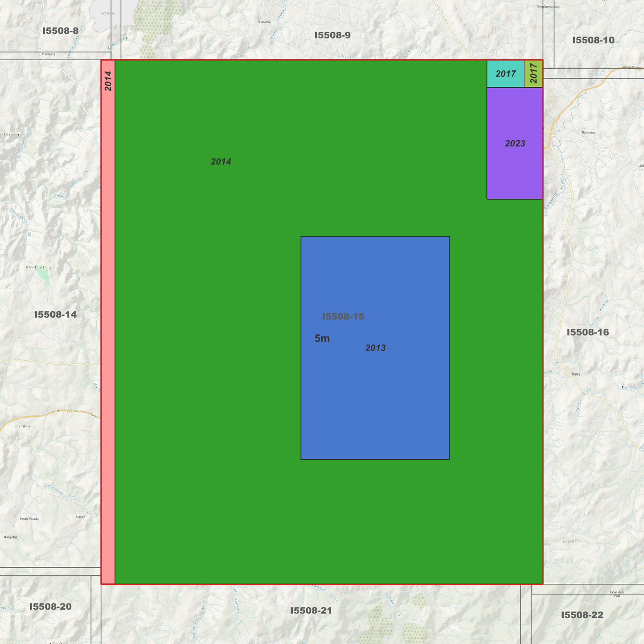The height and width of the screenshot is (644, 644).
Task: Click the I5508-22 map sheet label
Action: [582, 615]
